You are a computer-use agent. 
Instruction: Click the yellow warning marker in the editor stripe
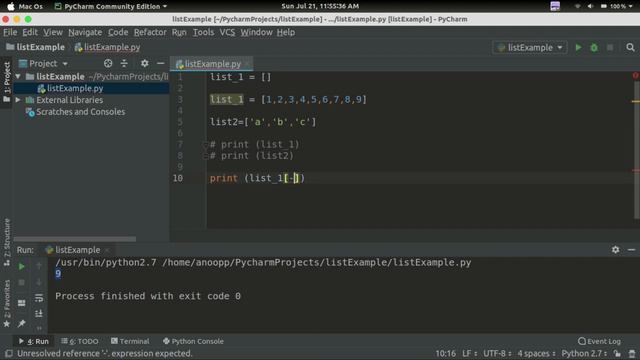[x=636, y=101]
